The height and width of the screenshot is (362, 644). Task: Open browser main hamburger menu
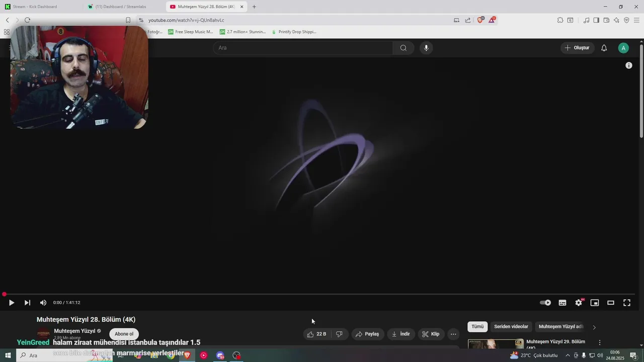click(x=636, y=20)
